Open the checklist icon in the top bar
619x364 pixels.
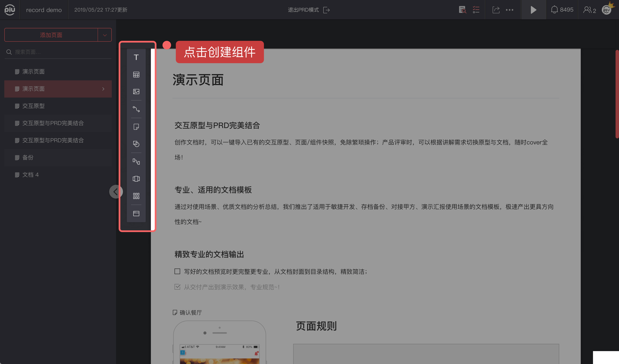(x=476, y=10)
